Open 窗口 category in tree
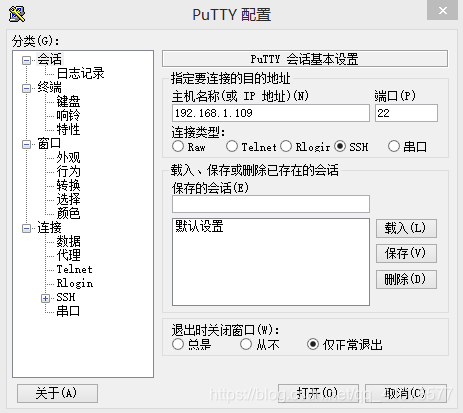 49,143
